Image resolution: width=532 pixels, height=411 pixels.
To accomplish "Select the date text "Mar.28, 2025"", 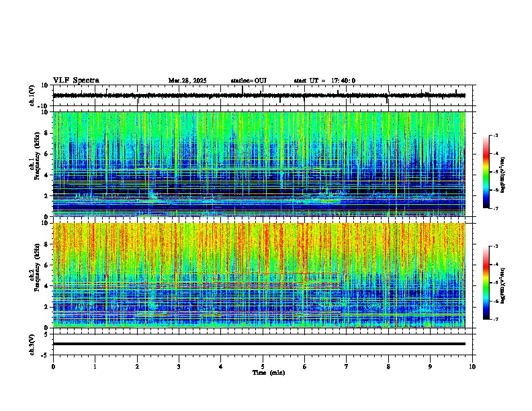I will point(187,81).
